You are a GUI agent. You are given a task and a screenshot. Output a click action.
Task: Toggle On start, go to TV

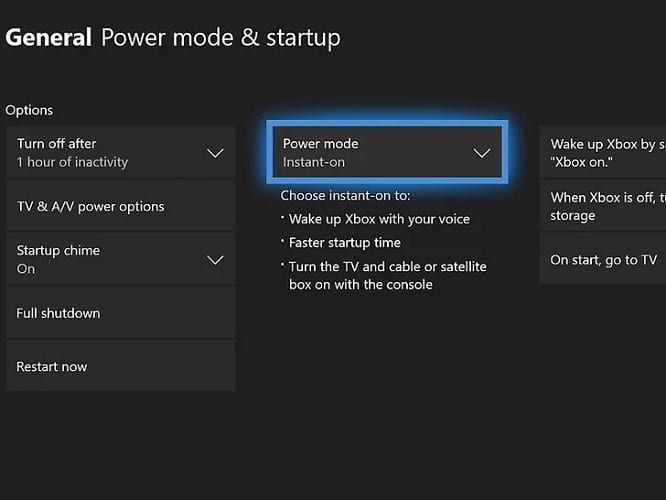pyautogui.click(x=603, y=260)
